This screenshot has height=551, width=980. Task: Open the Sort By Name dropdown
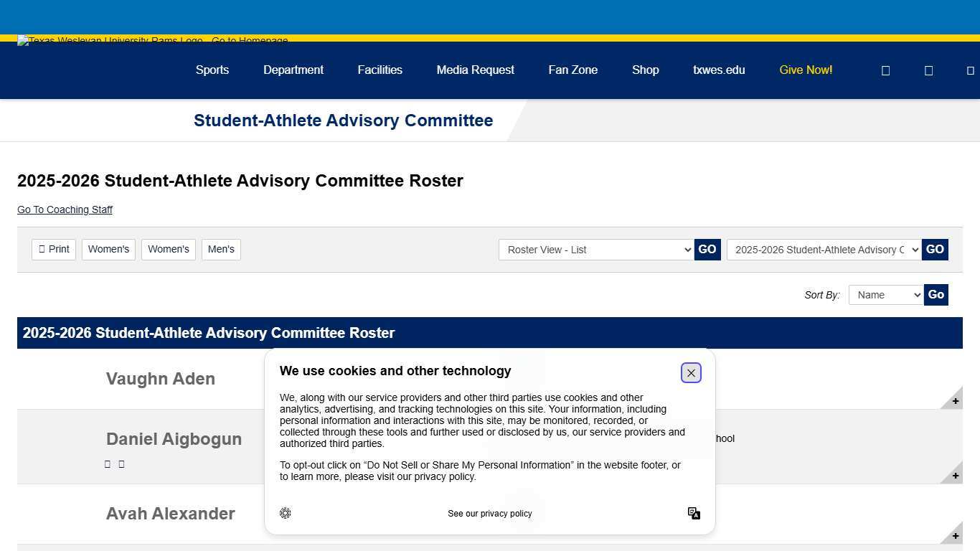click(x=885, y=294)
